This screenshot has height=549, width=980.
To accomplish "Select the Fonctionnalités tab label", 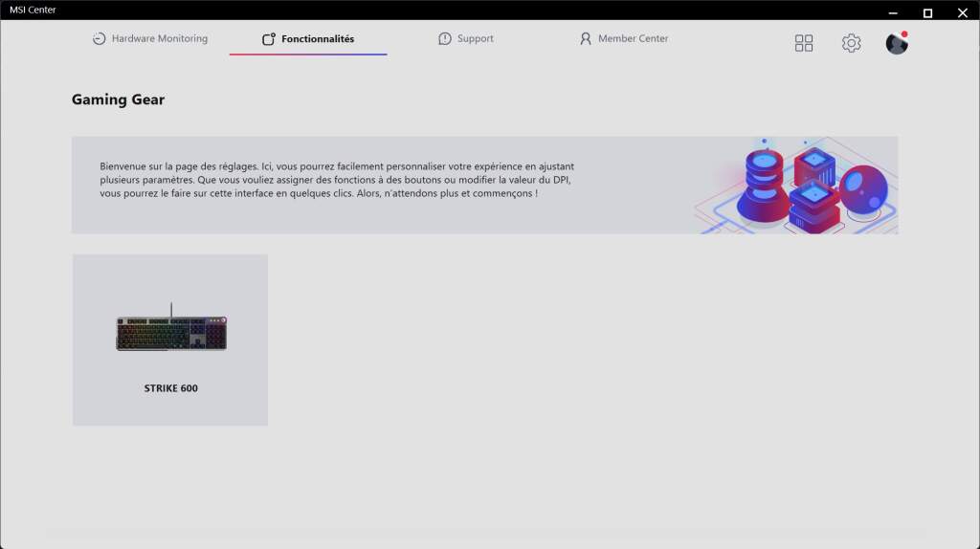I will [318, 39].
